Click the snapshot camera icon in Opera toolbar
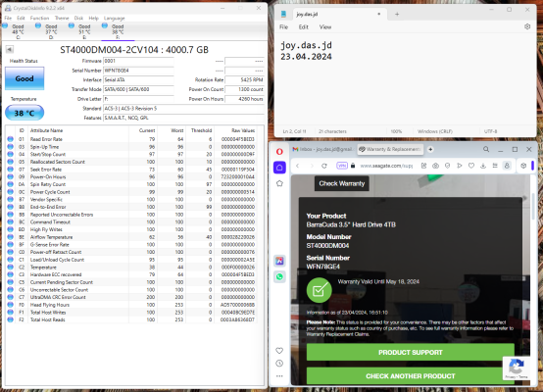Image resolution: width=543 pixels, height=392 pixels. coord(435,166)
